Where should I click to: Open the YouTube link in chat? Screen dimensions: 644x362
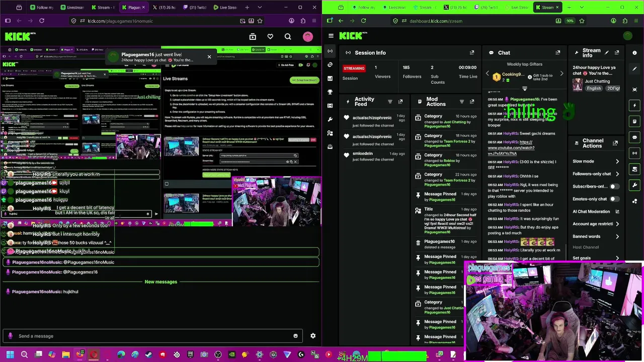[x=511, y=147]
